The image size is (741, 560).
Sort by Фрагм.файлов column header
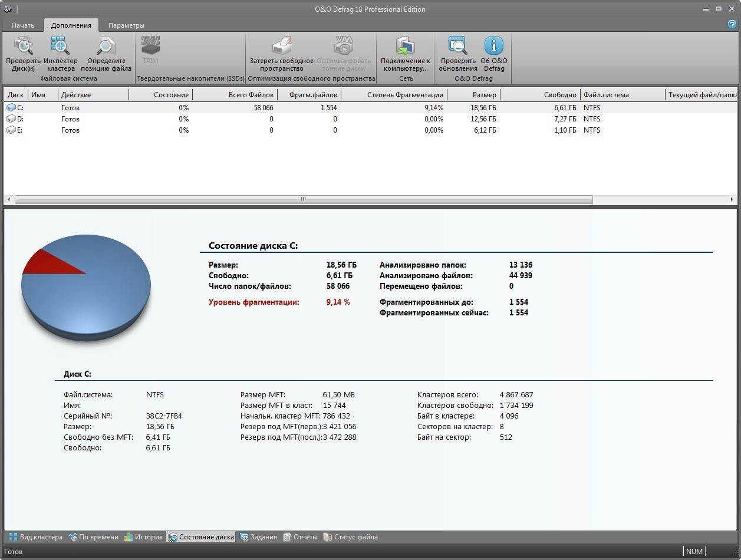(309, 95)
